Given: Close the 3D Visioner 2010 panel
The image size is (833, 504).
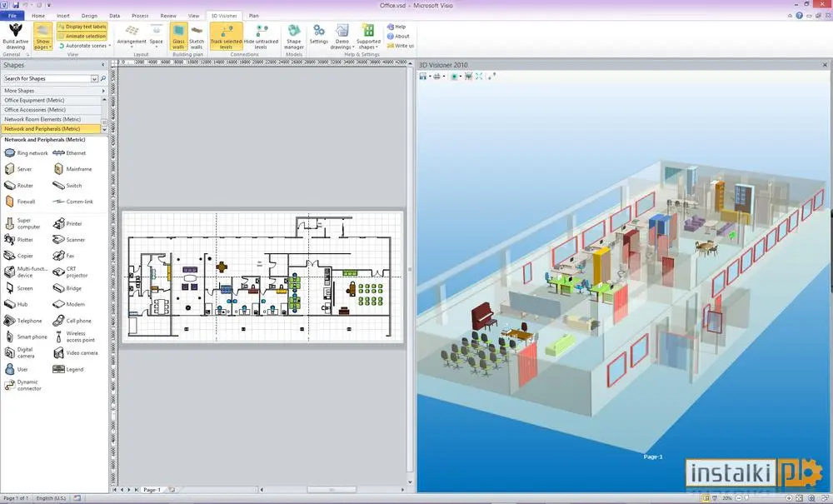Looking at the screenshot, I should [825, 65].
